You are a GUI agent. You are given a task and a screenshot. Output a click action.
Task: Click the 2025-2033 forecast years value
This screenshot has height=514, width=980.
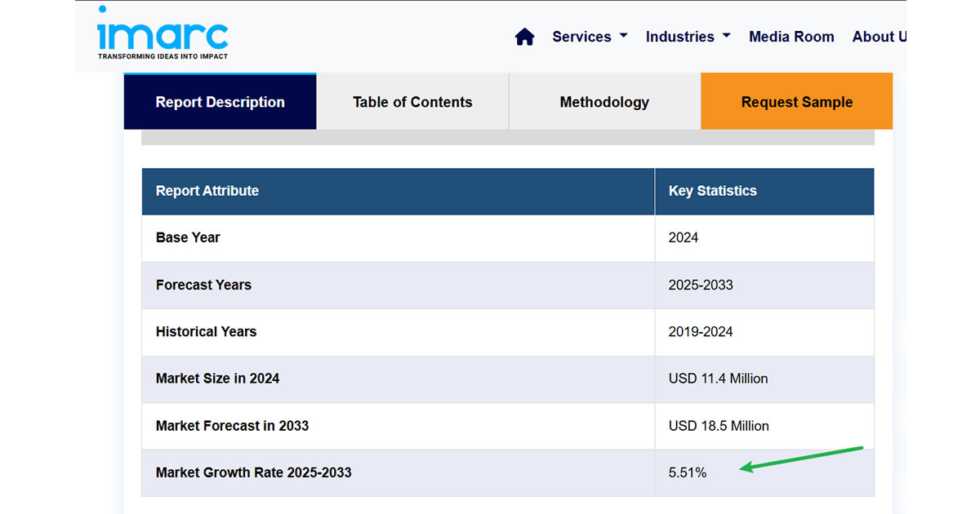click(x=701, y=285)
